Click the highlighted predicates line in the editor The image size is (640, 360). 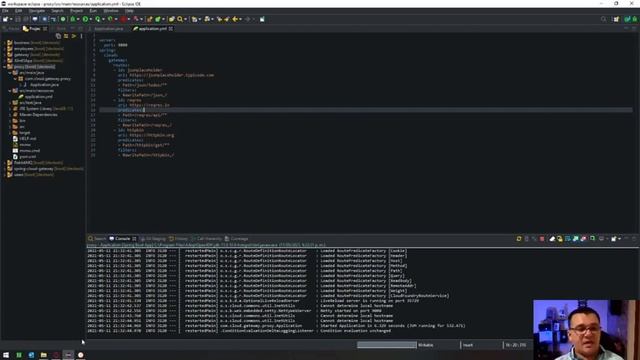pos(365,110)
